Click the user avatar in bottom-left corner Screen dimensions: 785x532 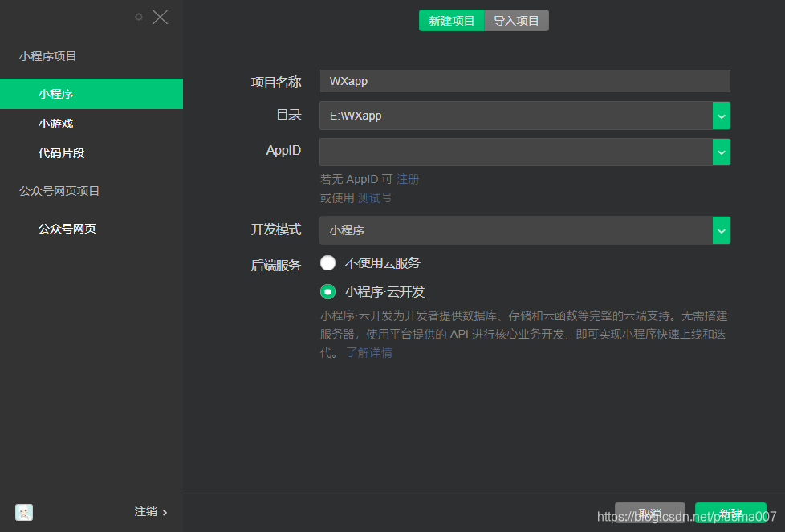pyautogui.click(x=23, y=512)
